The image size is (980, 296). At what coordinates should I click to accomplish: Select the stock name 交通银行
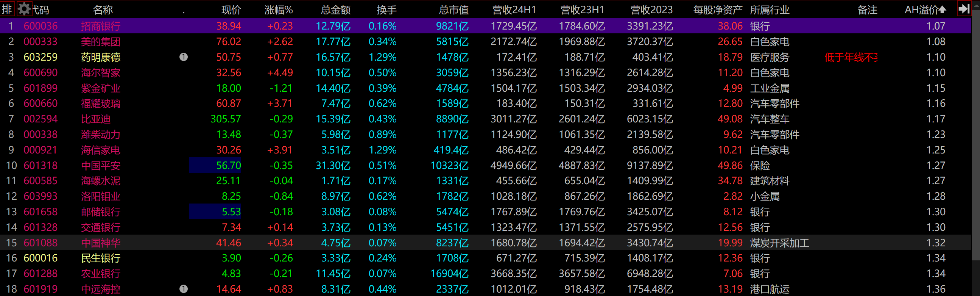pyautogui.click(x=100, y=227)
